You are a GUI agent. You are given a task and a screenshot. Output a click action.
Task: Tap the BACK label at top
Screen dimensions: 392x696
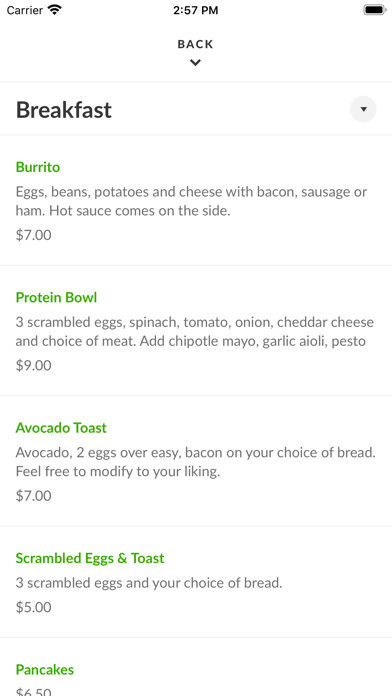pyautogui.click(x=195, y=44)
